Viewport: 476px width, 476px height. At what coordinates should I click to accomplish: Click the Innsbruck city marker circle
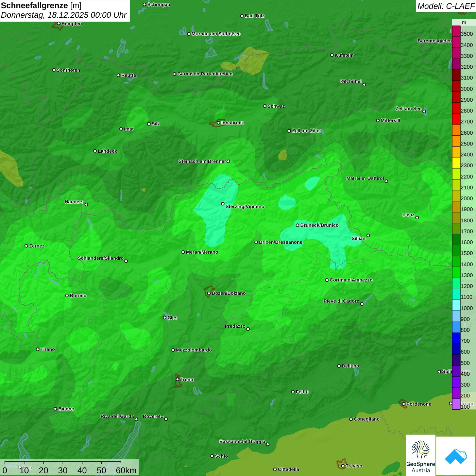click(x=218, y=123)
